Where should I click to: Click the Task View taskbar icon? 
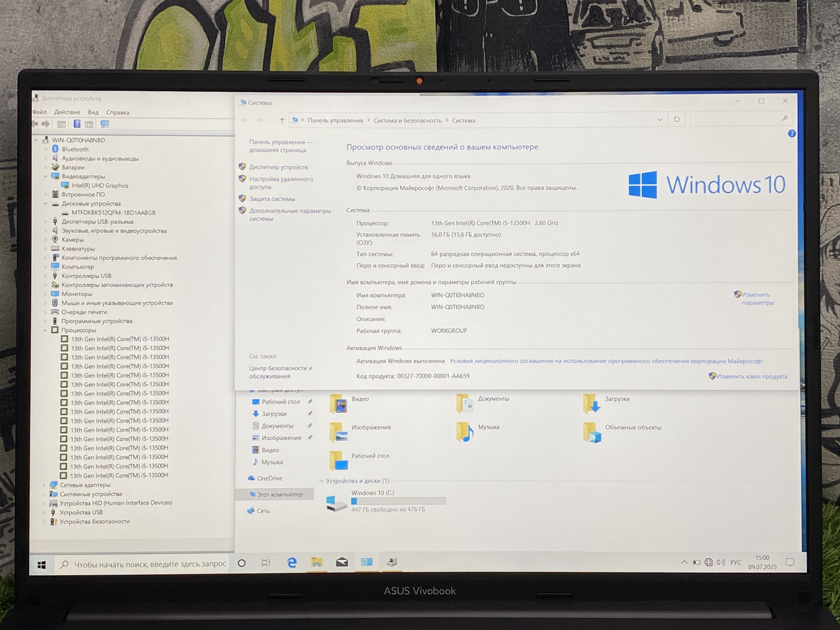[266, 563]
